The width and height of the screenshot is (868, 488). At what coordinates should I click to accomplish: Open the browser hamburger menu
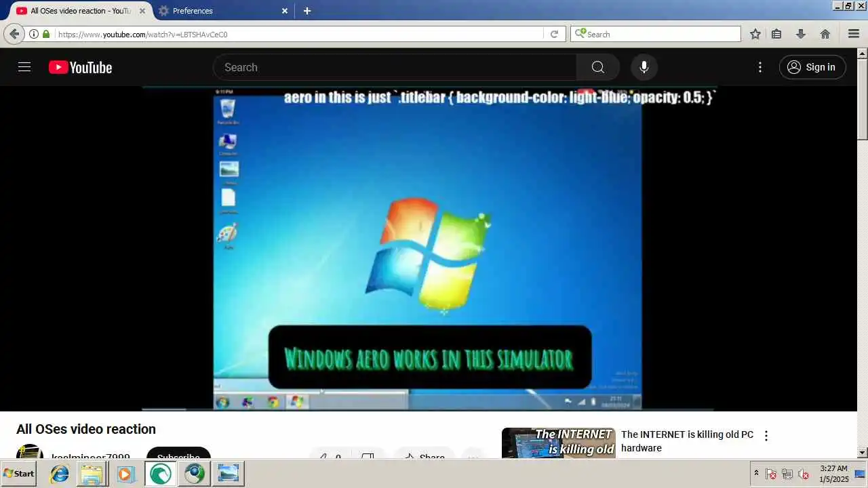(x=854, y=34)
